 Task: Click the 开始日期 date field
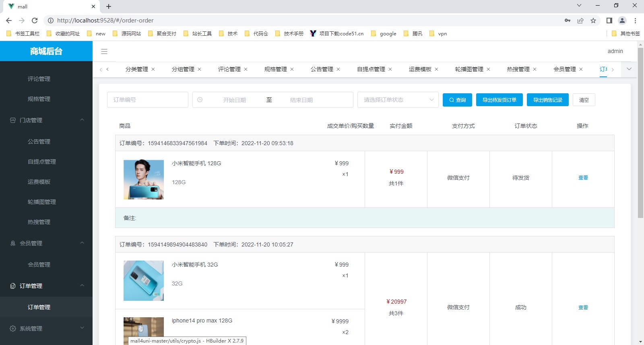click(234, 100)
